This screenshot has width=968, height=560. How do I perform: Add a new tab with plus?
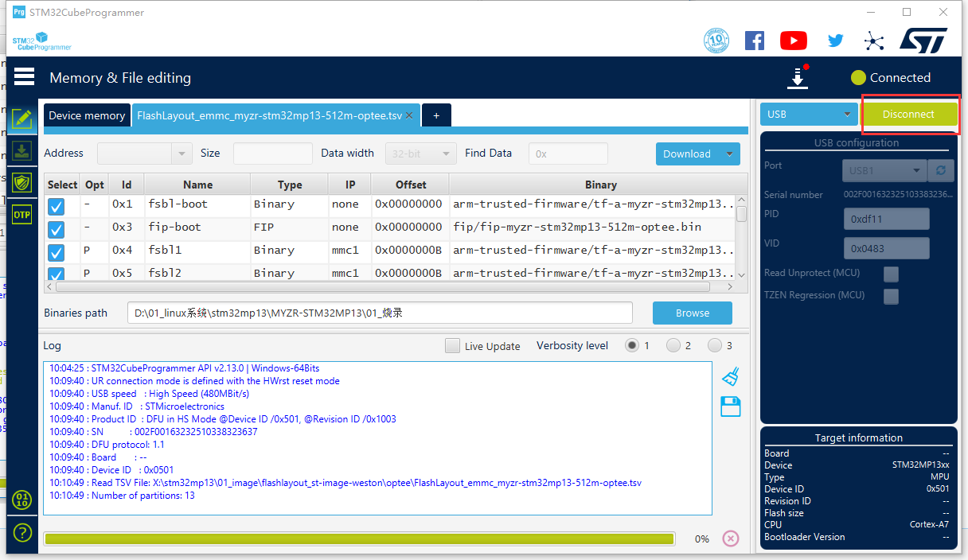tap(436, 115)
